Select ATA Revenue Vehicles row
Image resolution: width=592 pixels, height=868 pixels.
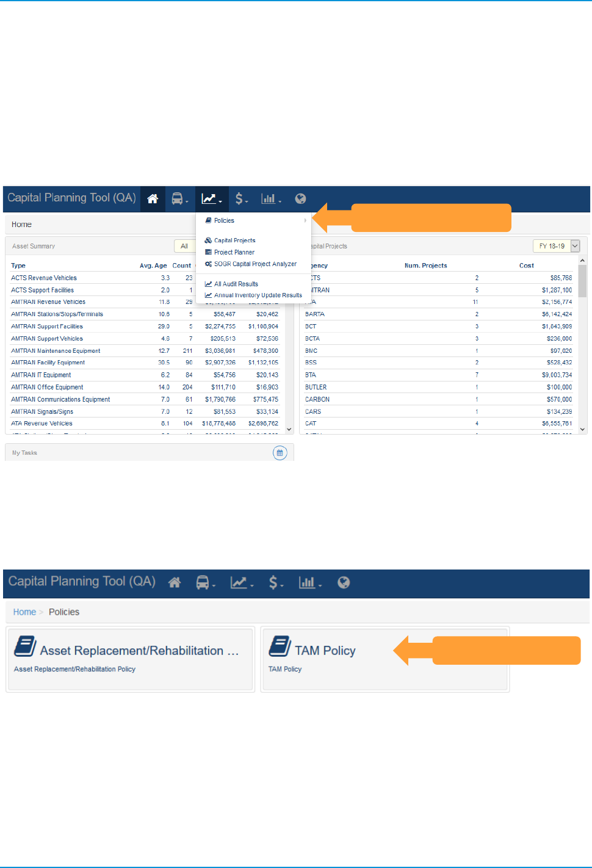(x=145, y=424)
